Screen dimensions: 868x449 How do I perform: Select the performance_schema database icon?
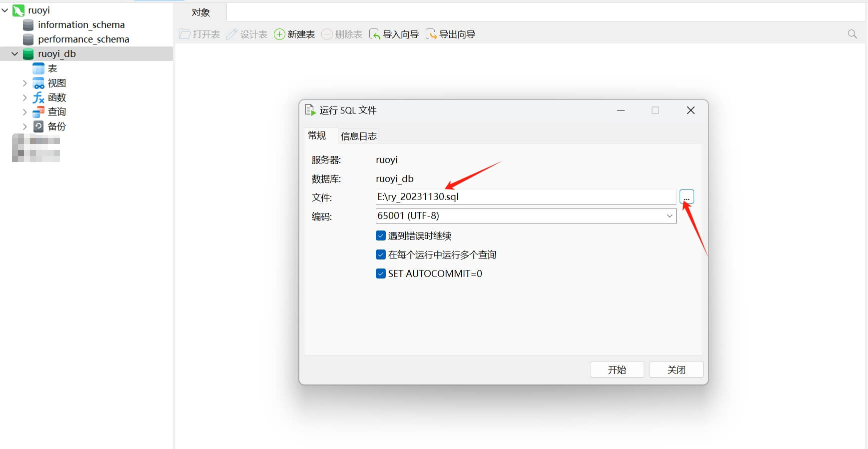pyautogui.click(x=28, y=39)
